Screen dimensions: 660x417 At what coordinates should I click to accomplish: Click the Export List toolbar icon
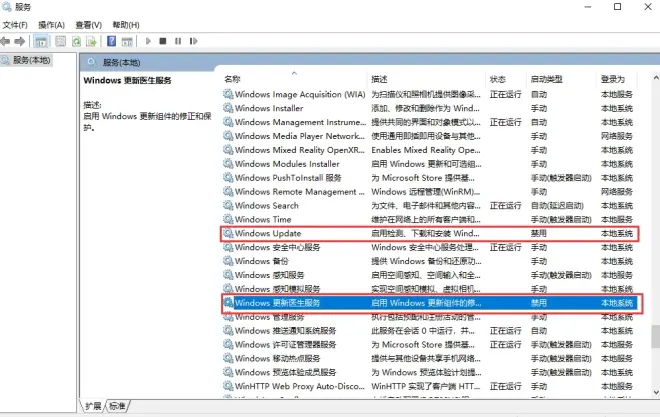(x=91, y=41)
